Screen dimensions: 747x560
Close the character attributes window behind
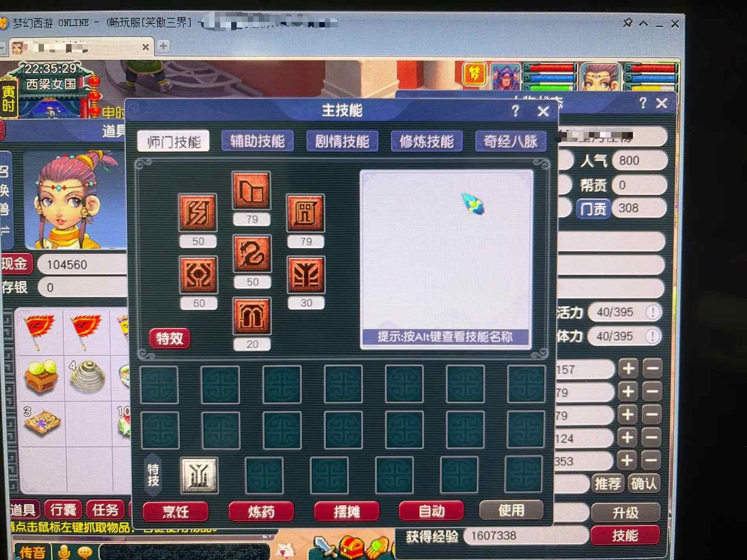tap(662, 103)
